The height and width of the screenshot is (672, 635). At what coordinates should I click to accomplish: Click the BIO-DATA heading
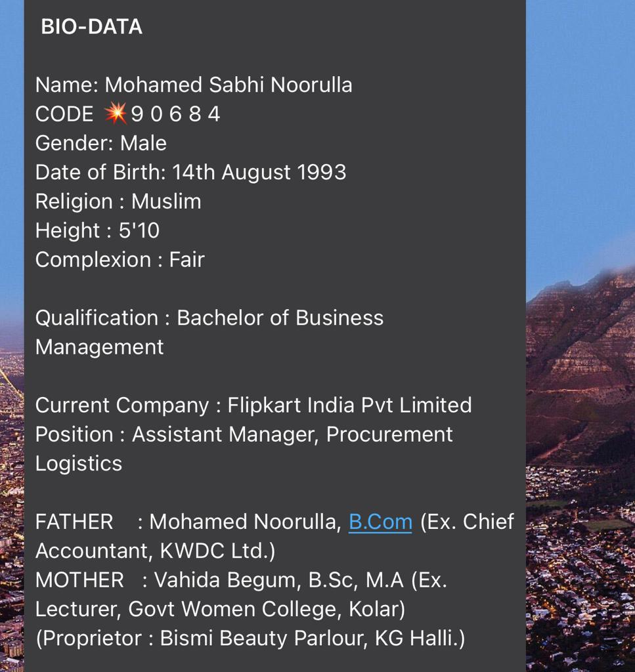(91, 27)
